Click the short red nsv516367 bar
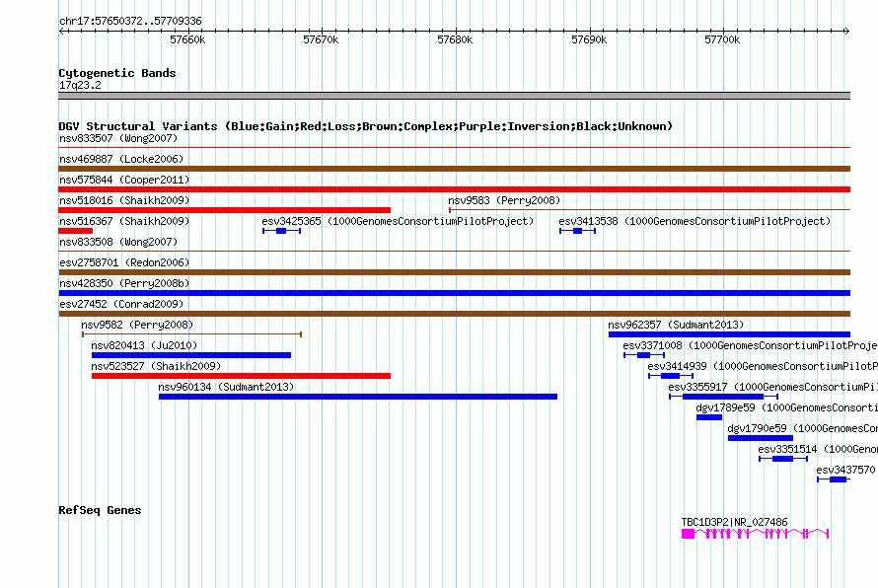The height and width of the screenshot is (588, 878). coord(76,231)
